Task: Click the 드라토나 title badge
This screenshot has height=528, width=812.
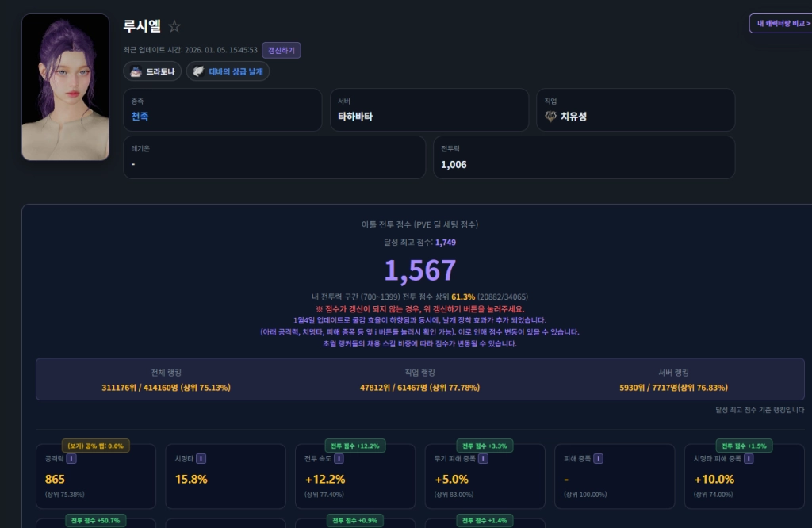Action: pyautogui.click(x=152, y=71)
